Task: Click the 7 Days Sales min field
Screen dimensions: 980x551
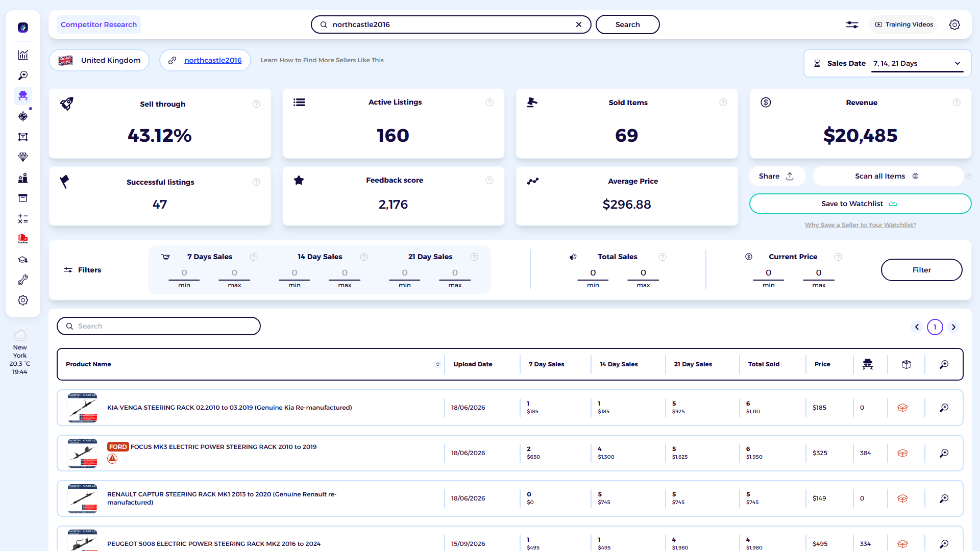Action: tap(184, 273)
